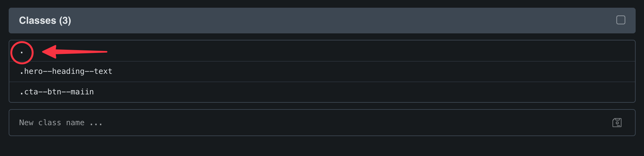Toggle the checkbox in the Classes header

621,20
